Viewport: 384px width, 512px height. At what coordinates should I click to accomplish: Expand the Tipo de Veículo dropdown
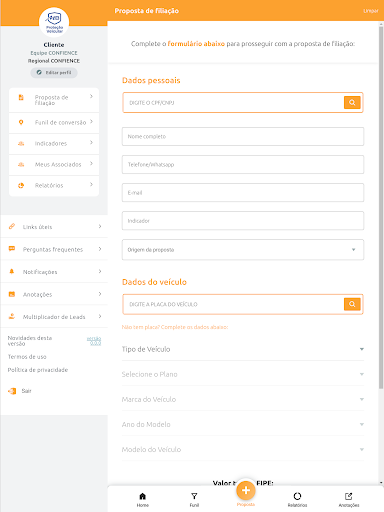243,349
